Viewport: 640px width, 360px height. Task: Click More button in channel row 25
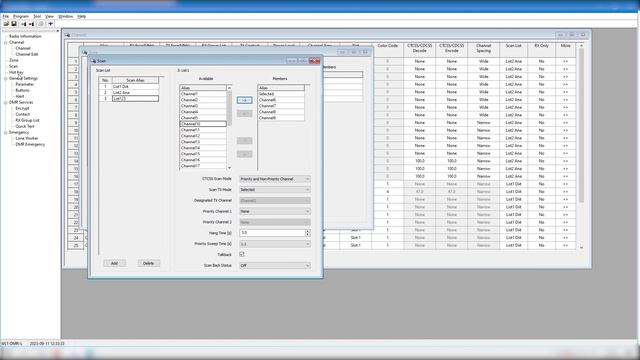pos(565,245)
